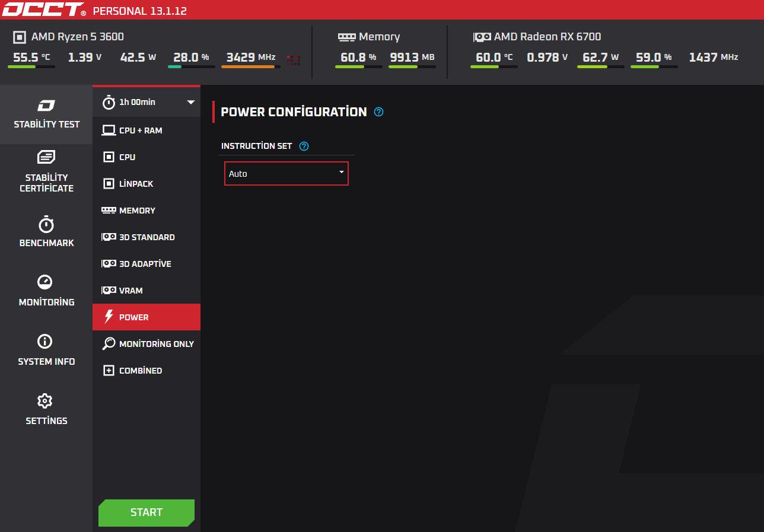Start the test with START button
The height and width of the screenshot is (532, 764).
click(x=147, y=512)
